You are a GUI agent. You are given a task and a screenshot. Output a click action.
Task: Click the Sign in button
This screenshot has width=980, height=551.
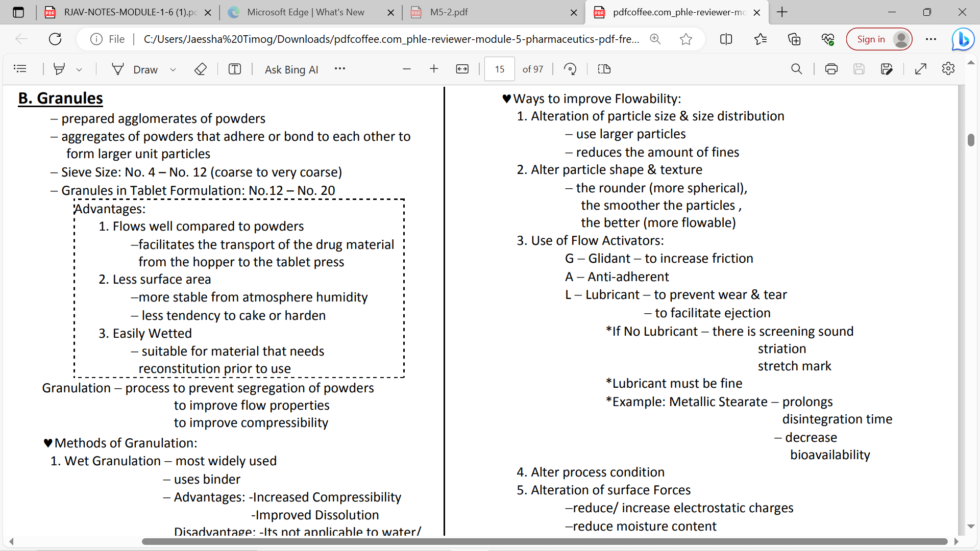click(871, 39)
